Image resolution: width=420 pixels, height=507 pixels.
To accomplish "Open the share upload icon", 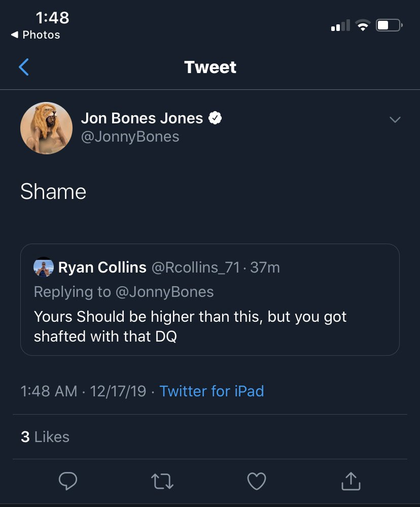I will [x=351, y=481].
